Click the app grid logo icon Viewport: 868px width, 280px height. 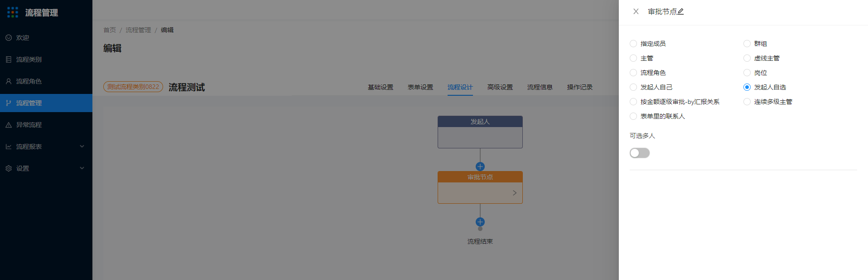click(x=13, y=12)
